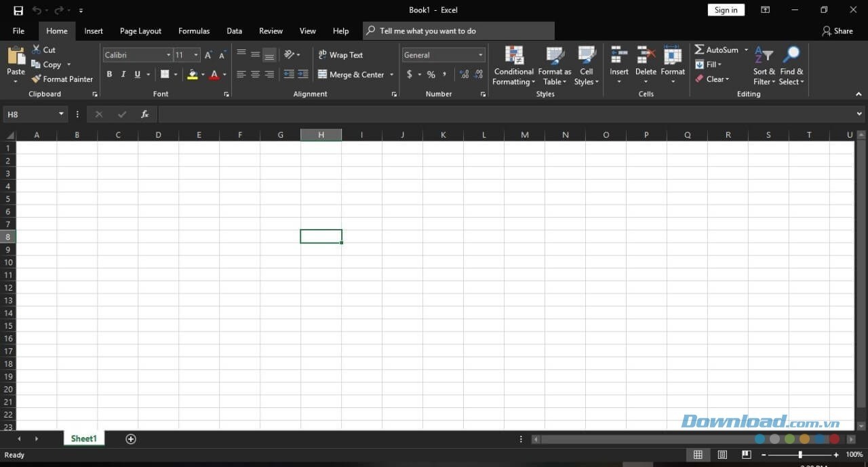
Task: Toggle italic formatting on the selected cell
Action: [123, 74]
